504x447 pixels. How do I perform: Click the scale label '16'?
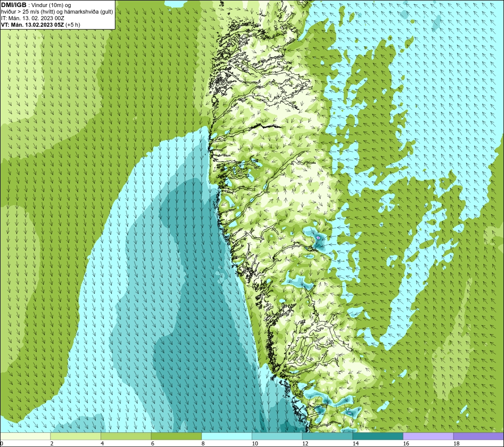406,444
